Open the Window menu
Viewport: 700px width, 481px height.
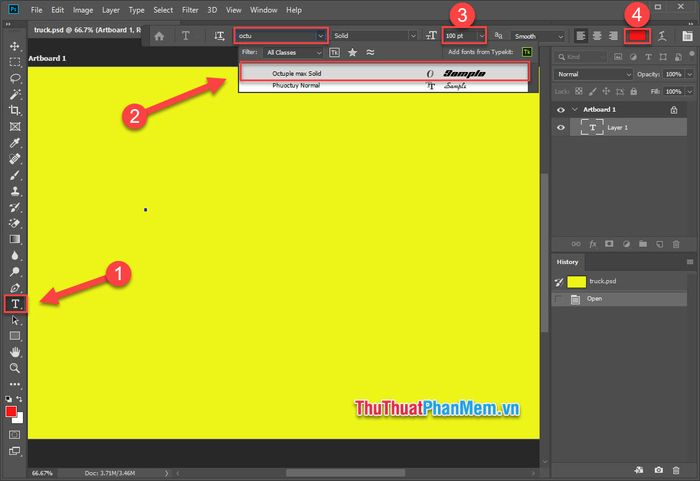264,10
